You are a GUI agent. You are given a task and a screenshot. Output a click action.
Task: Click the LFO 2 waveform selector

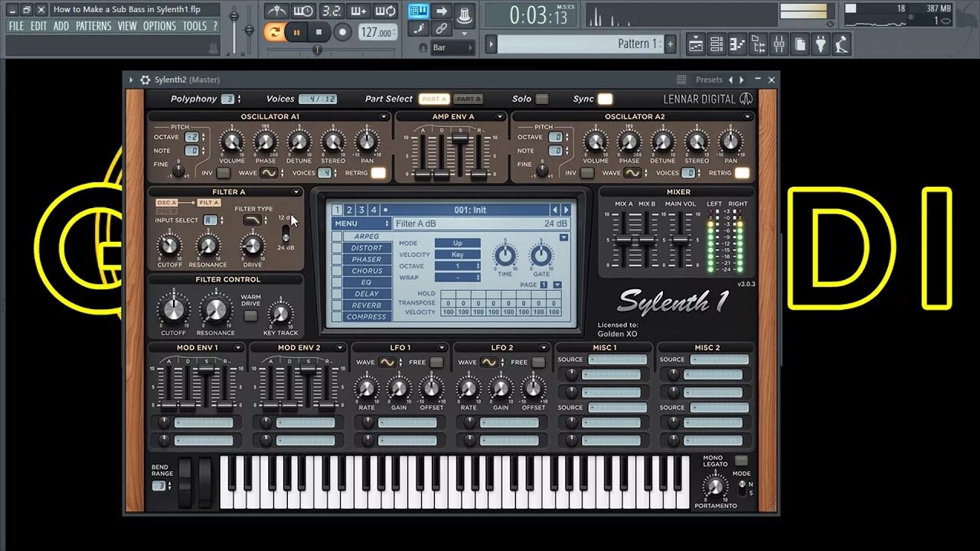pyautogui.click(x=489, y=362)
